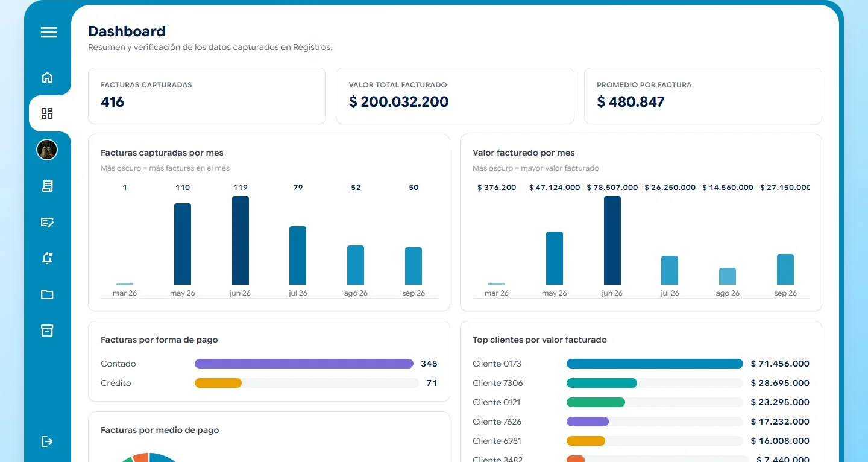Viewport: 868px width, 462px height.
Task: Click the $ 78.507.000 bar in Valor facturado
Action: pyautogui.click(x=612, y=240)
